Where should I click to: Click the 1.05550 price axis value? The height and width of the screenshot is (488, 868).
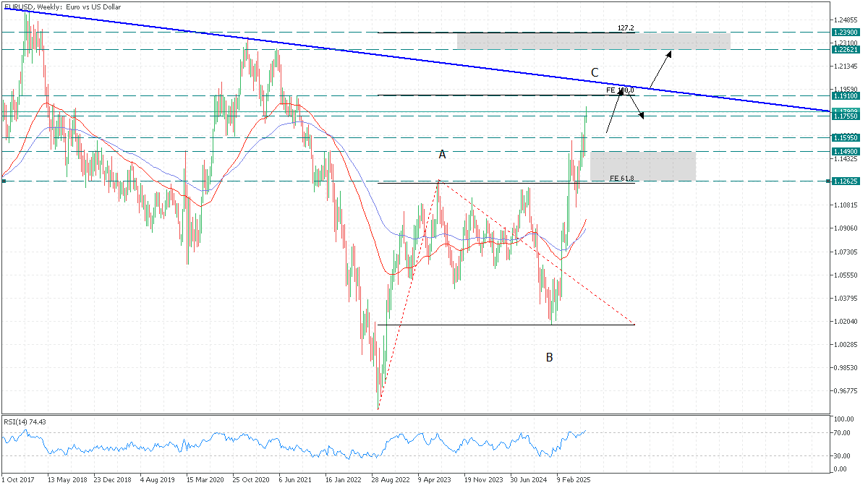point(846,275)
